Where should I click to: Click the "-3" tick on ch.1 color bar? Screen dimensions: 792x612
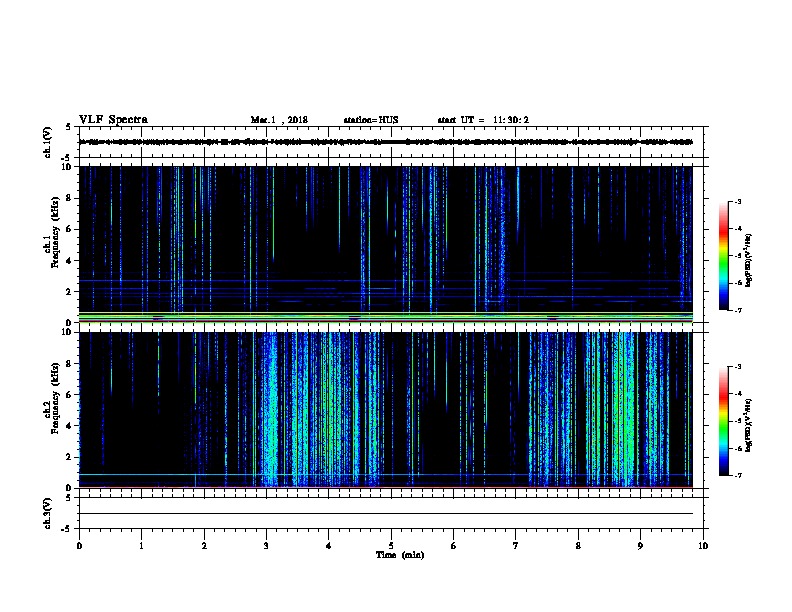pos(738,201)
